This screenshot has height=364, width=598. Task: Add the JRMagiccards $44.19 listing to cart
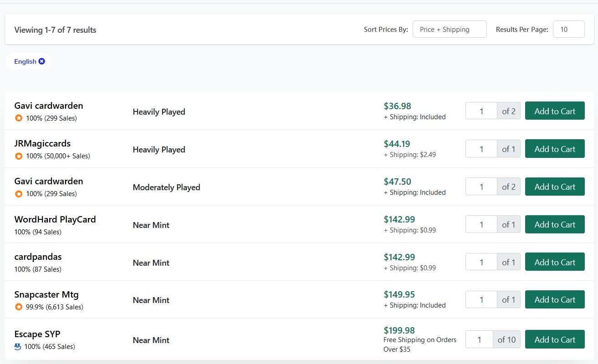tap(554, 149)
